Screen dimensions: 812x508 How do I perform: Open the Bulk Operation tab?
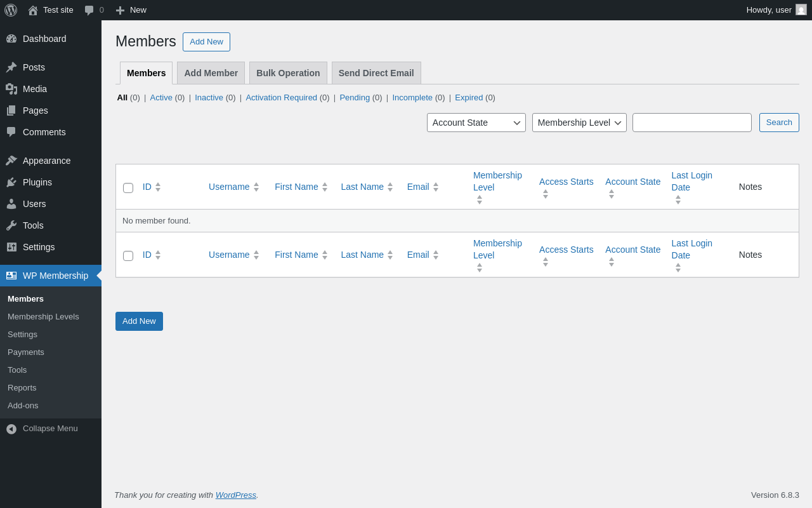pyautogui.click(x=288, y=73)
